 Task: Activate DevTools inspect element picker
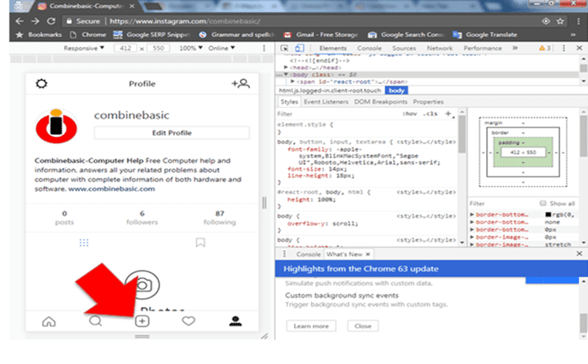[x=284, y=48]
